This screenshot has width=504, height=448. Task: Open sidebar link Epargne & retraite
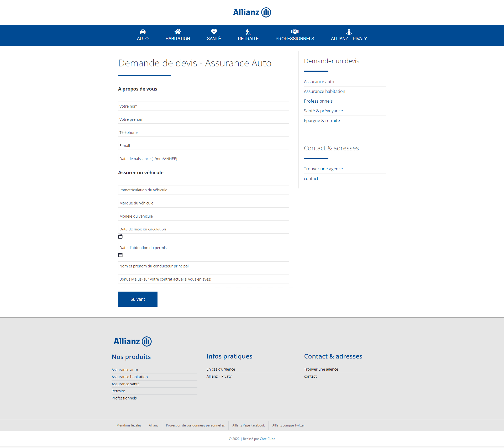pyautogui.click(x=322, y=120)
